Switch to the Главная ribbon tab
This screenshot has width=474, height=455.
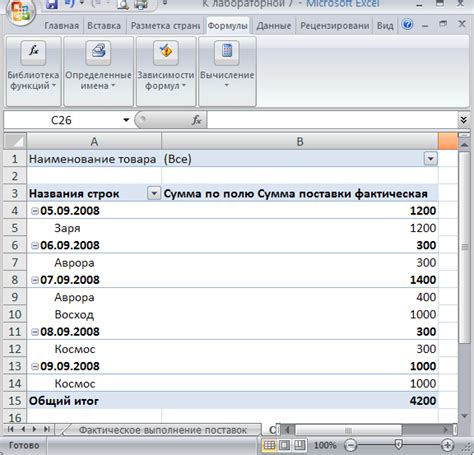click(x=62, y=26)
